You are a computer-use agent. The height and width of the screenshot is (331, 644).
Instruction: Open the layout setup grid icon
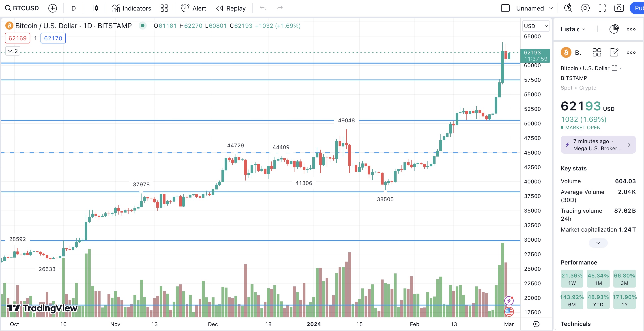pos(164,8)
